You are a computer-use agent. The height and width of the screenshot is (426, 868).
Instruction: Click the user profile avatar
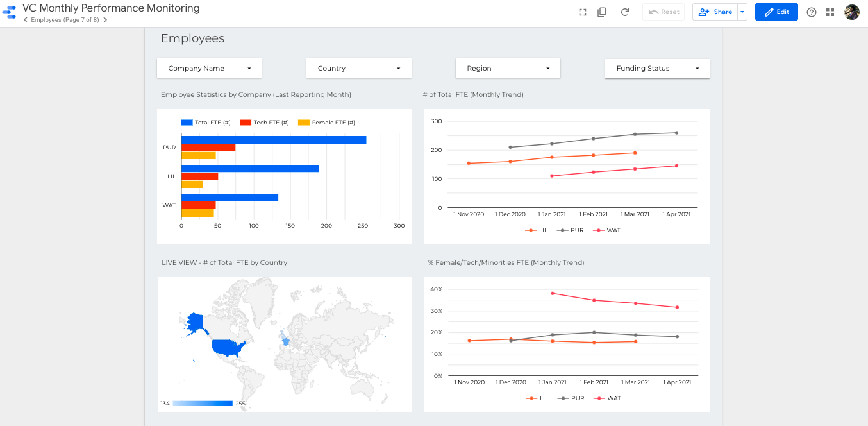[x=852, y=12]
